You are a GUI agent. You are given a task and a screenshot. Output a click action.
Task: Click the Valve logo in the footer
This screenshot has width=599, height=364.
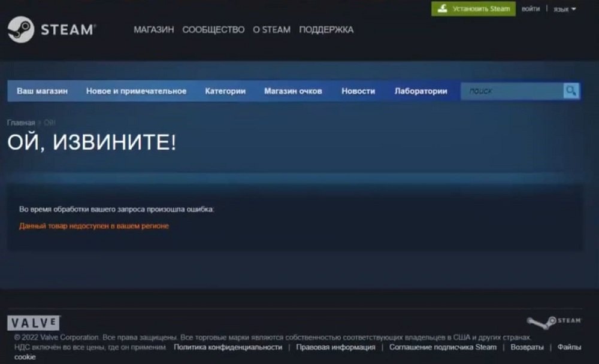tap(33, 323)
